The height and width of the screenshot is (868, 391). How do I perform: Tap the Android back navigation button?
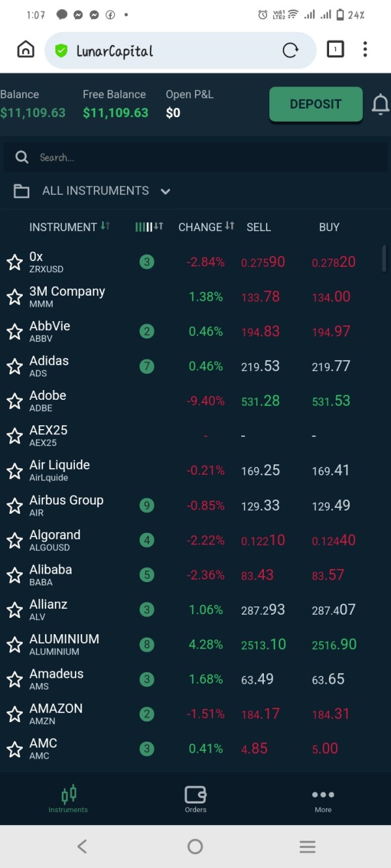(x=82, y=846)
